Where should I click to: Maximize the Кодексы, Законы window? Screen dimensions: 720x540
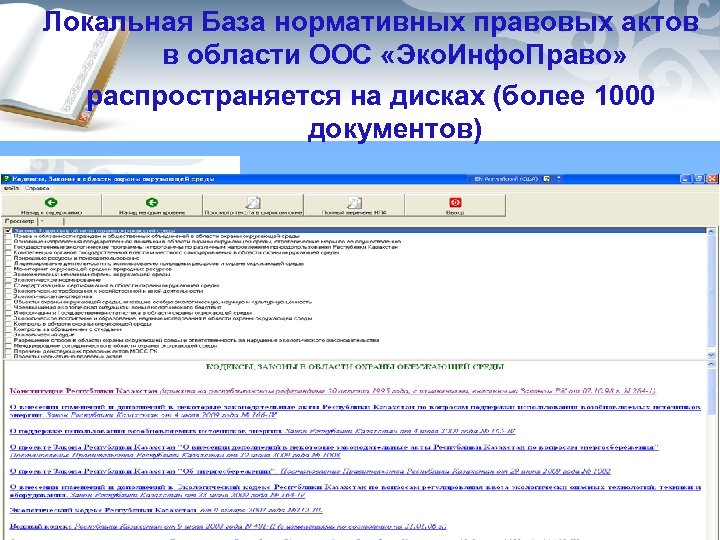(x=699, y=179)
